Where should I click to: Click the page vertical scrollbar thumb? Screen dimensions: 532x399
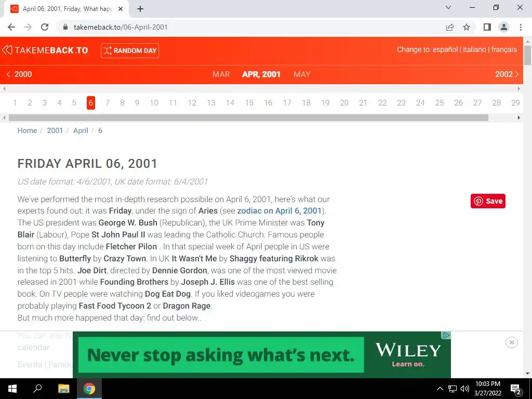(x=528, y=55)
